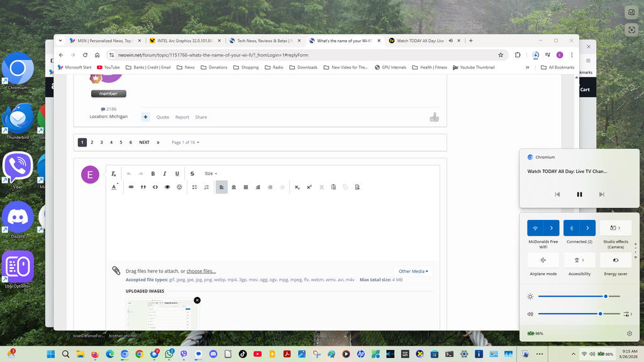The height and width of the screenshot is (362, 644).
Task: Click the paperclip attach icon
Action: click(116, 270)
